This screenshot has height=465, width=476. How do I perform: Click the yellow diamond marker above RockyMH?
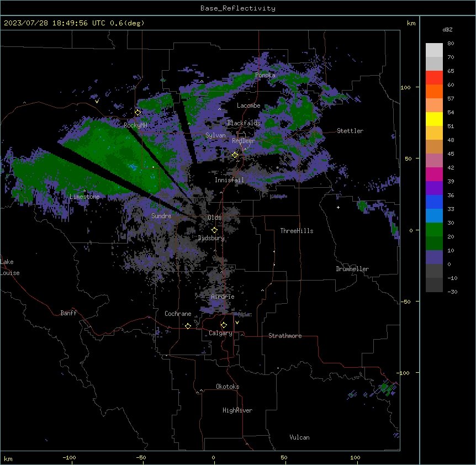click(137, 113)
